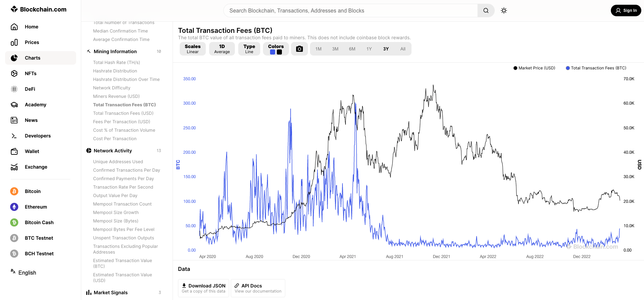Select the All time range
Viewport: 644px width, 300px height.
403,49
